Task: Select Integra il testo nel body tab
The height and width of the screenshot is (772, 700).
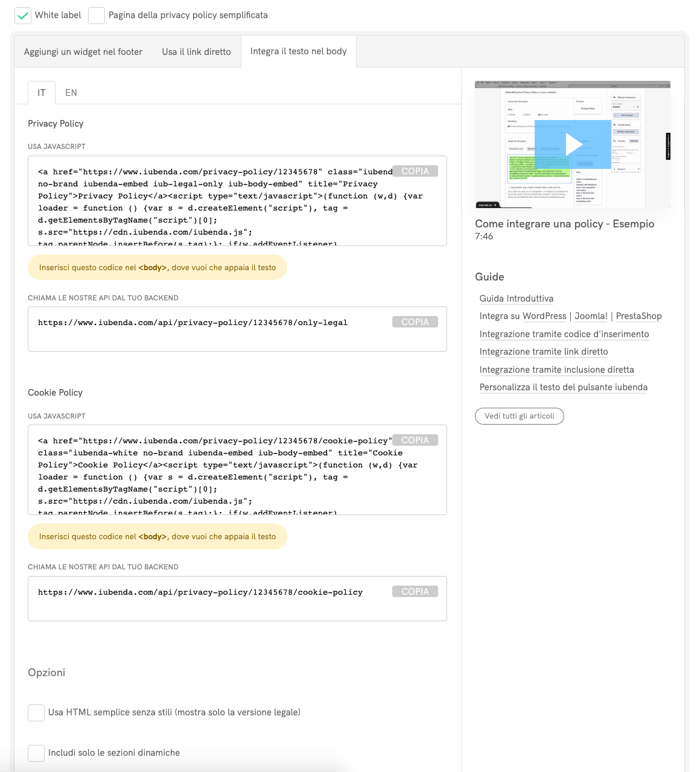Action: 298,51
